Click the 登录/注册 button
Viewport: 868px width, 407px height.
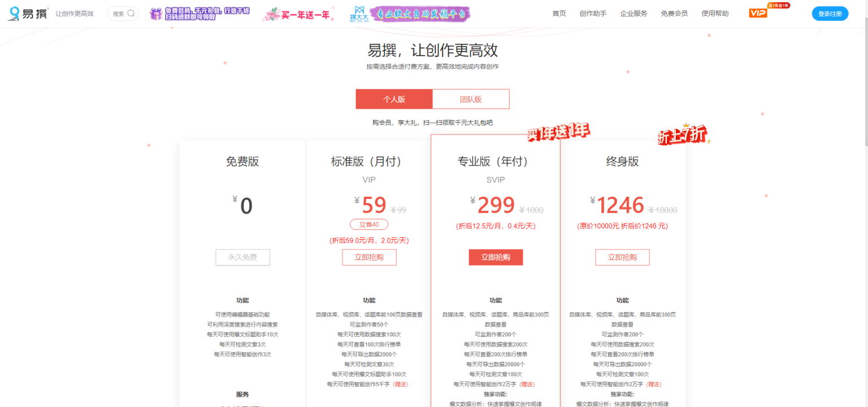tap(830, 14)
